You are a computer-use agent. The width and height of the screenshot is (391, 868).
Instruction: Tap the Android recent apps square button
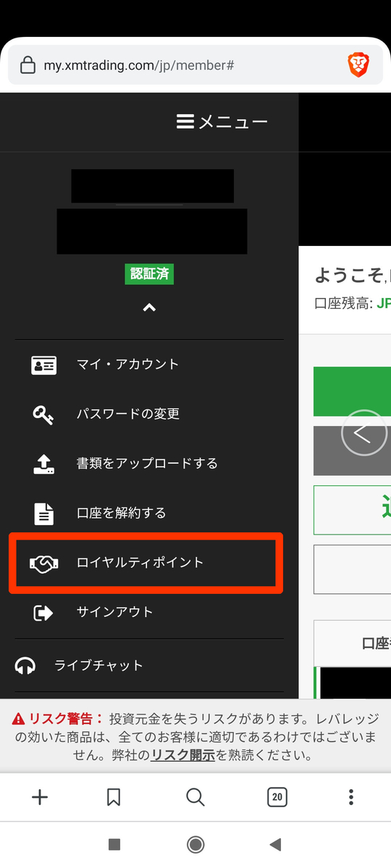coord(114,844)
